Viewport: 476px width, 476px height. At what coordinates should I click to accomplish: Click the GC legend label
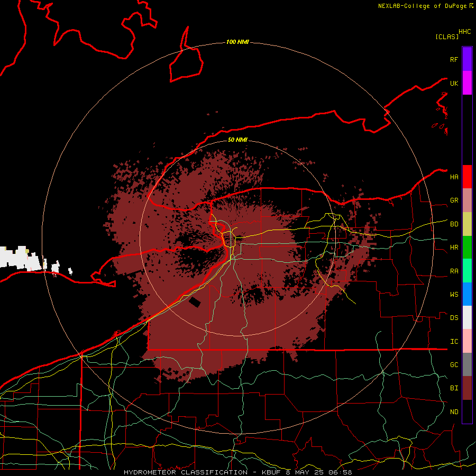[x=454, y=365]
